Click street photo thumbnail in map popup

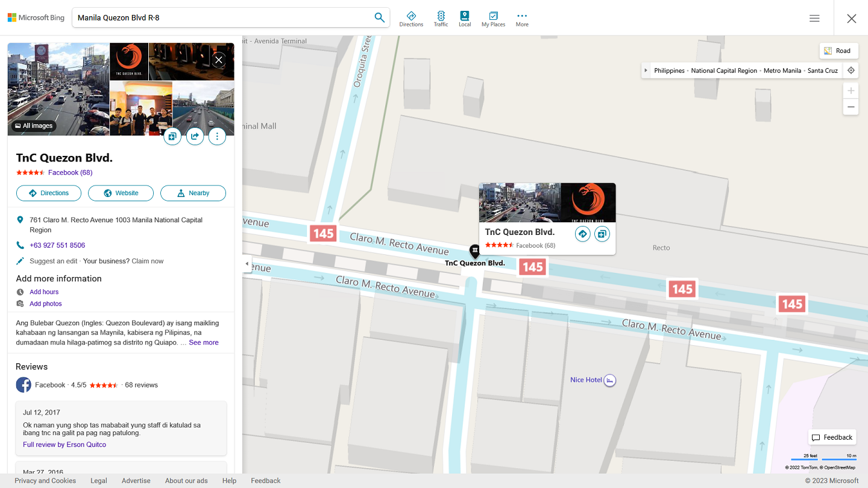point(520,202)
